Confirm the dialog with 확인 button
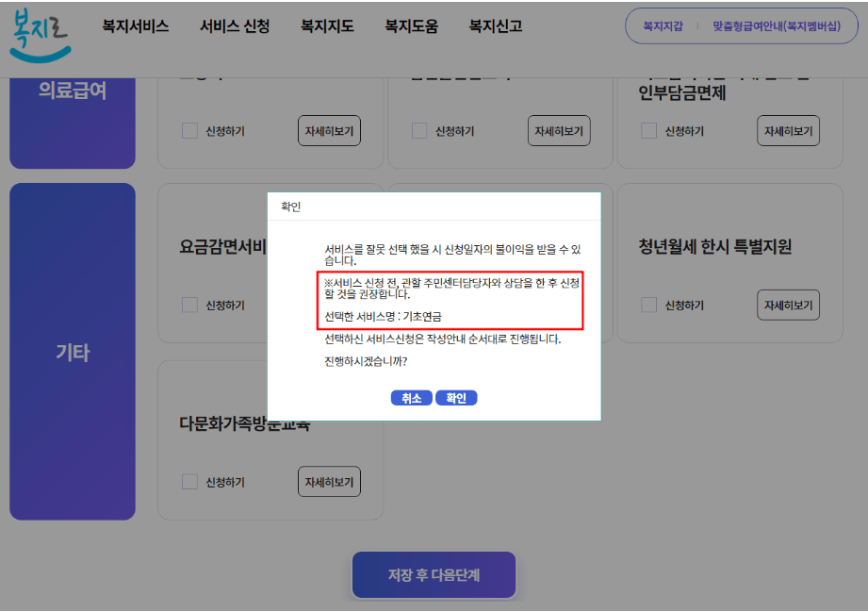 [456, 397]
